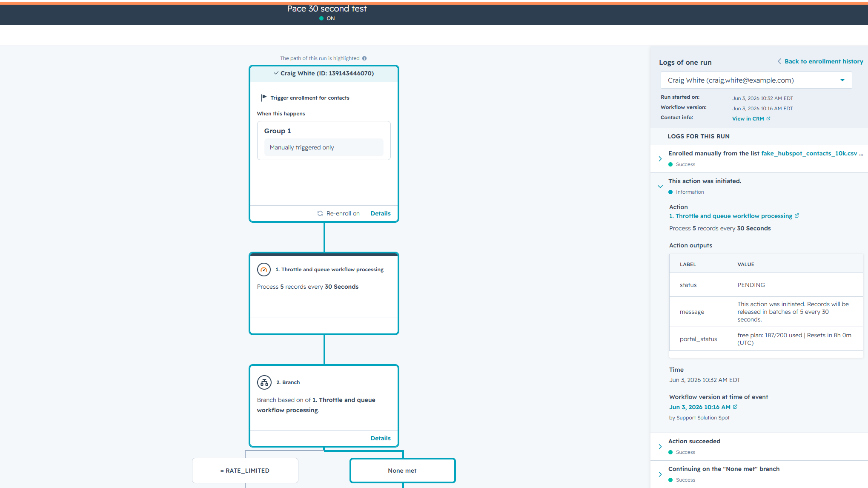The height and width of the screenshot is (488, 868).
Task: Click the ON status indicator
Action: (327, 18)
